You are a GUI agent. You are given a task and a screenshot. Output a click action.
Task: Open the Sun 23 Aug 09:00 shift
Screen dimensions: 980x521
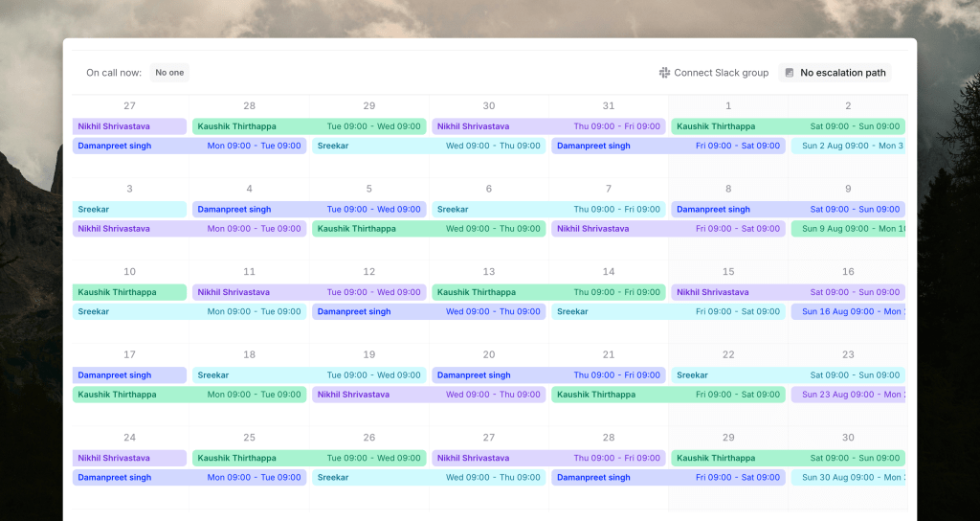(848, 395)
